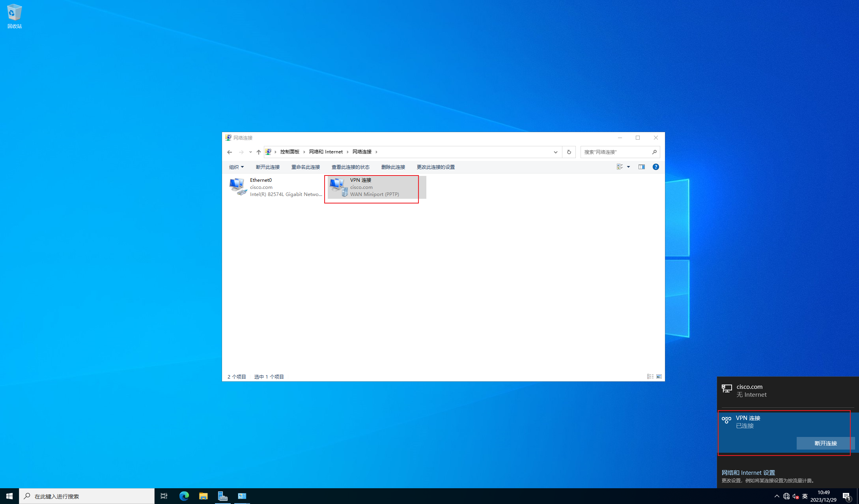Show the preview pane icon
The image size is (859, 504).
642,167
